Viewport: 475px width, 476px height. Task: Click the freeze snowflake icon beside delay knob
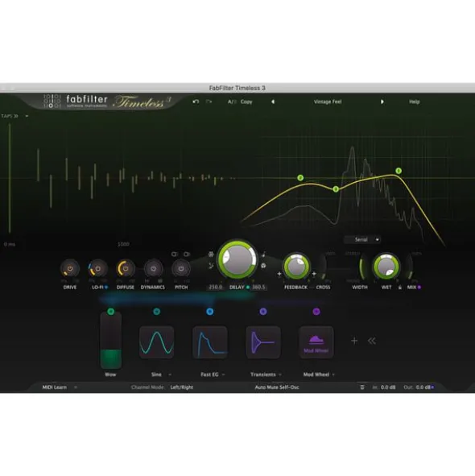coord(211,254)
